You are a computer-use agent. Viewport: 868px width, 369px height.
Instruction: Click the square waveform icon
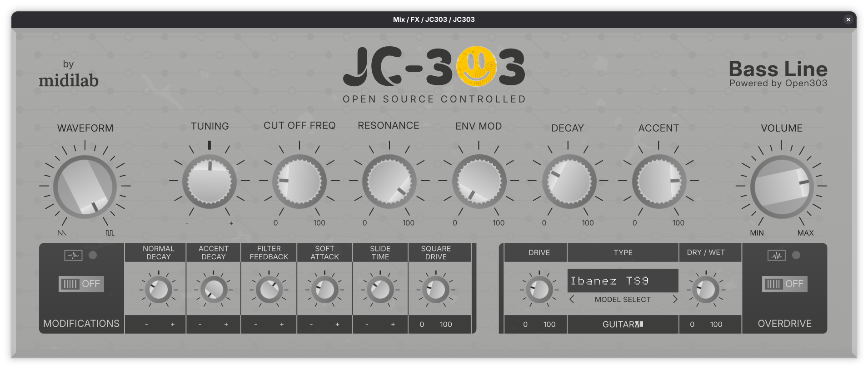pyautogui.click(x=110, y=233)
